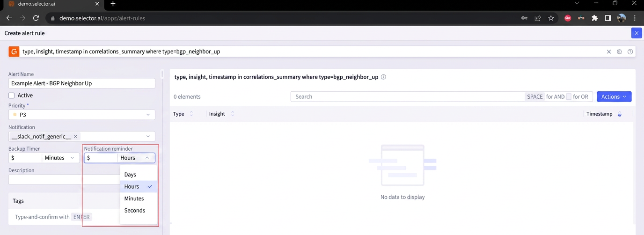Click the Timestamp column filter icon
The width and height of the screenshot is (644, 235).
[620, 114]
